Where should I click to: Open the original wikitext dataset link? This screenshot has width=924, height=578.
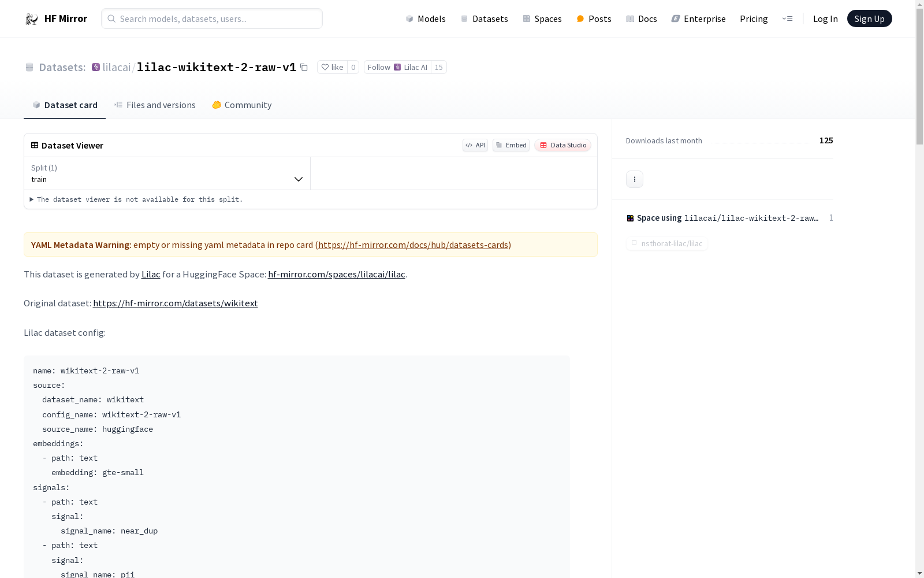[x=176, y=303]
